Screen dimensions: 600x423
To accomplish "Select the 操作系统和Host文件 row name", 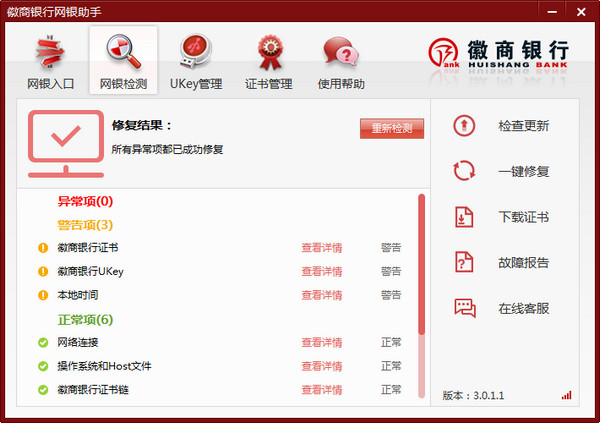I will 104,366.
